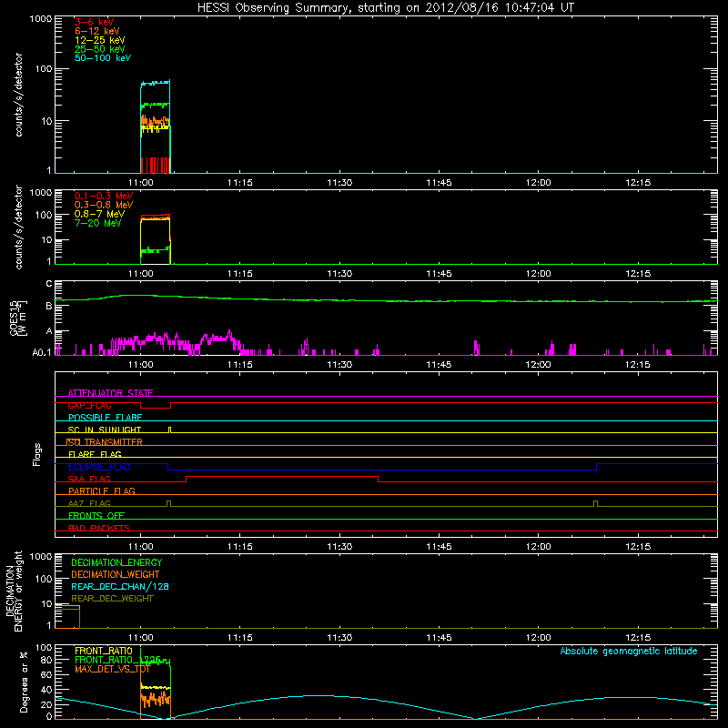Click the REAR_DEC_WEIGHT legend label

[112, 599]
